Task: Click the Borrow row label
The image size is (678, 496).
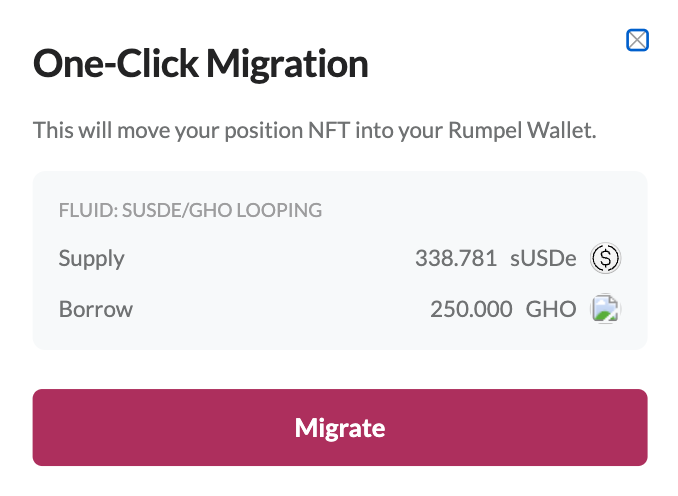Action: (x=96, y=309)
